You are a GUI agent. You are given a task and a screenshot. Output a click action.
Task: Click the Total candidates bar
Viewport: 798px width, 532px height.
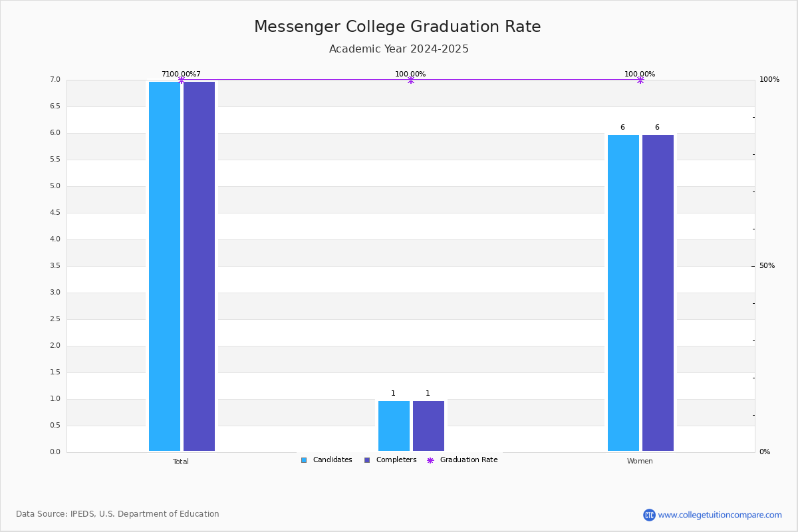pyautogui.click(x=165, y=266)
